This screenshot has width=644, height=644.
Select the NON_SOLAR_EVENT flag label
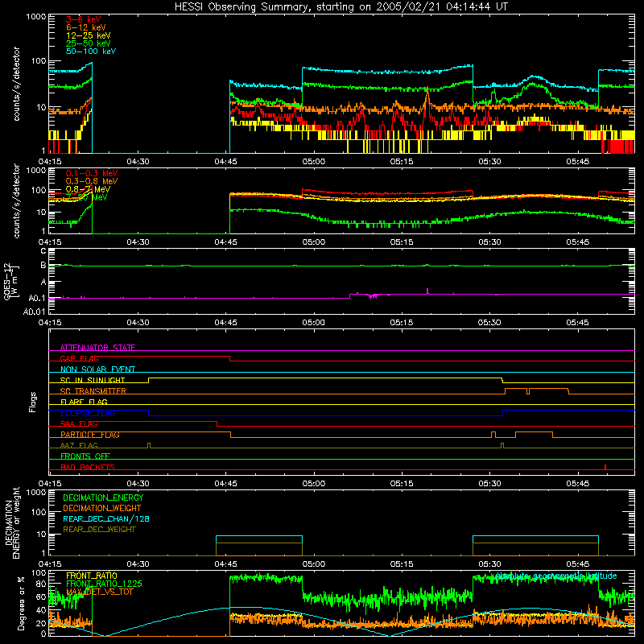point(97,369)
